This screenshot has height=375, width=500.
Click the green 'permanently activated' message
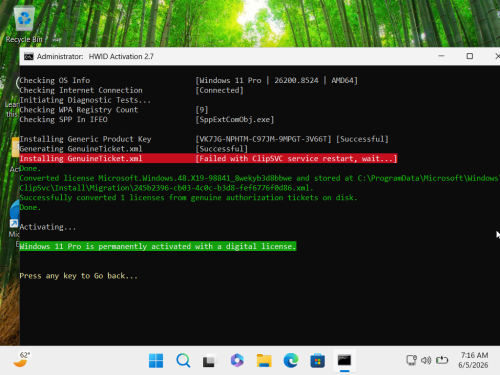158,246
